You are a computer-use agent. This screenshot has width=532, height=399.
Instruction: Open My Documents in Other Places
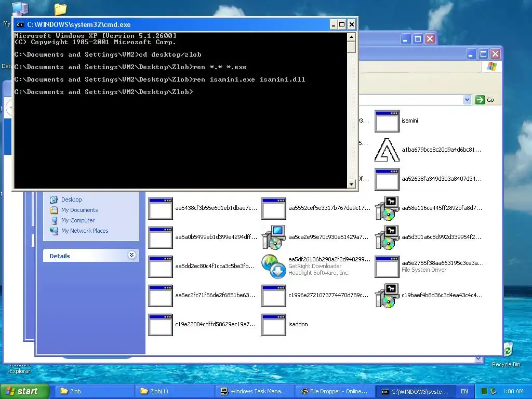tap(79, 210)
